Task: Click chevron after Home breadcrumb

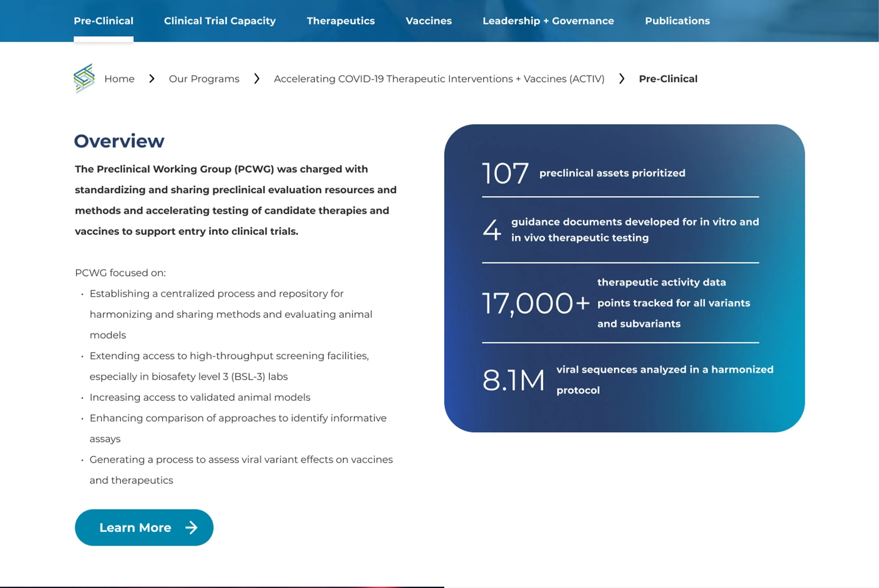Action: point(152,79)
